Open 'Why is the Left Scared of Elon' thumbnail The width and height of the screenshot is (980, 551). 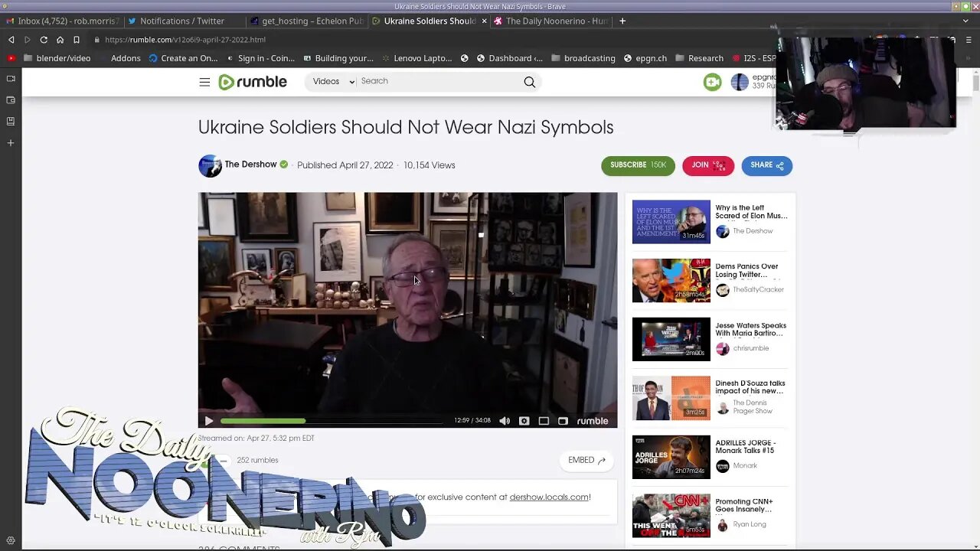click(671, 222)
